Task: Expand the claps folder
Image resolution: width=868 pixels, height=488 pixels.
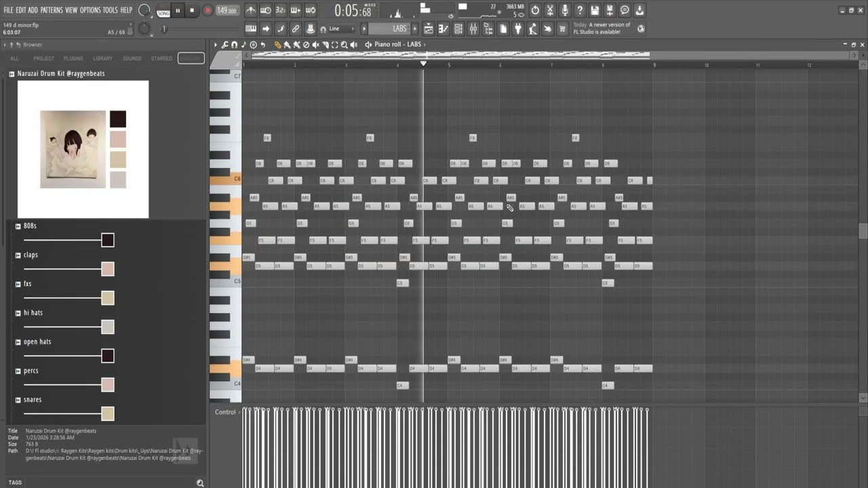Action: coord(18,255)
